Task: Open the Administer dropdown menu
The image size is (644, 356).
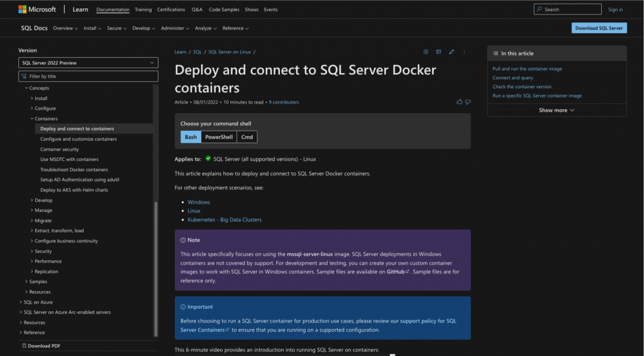Action: point(175,28)
